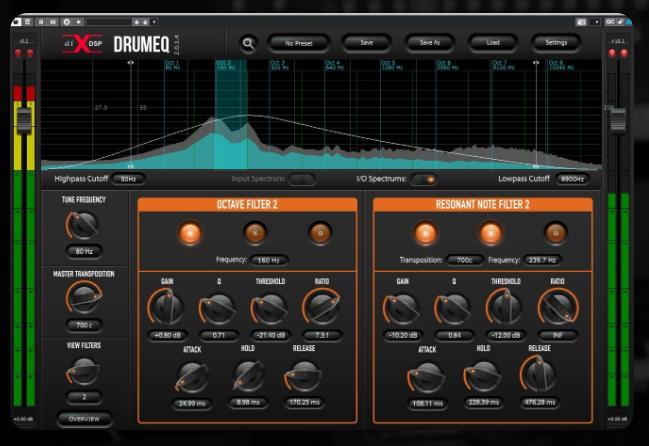Viewport: 649px width, 446px height.
Task: Click the blue circular icon at top right
Action: point(629,22)
